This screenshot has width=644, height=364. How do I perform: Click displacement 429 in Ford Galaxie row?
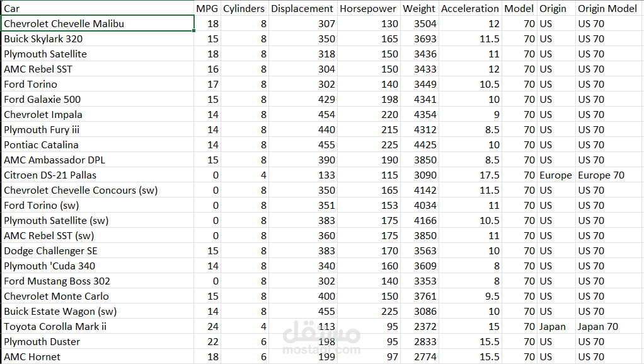point(303,99)
